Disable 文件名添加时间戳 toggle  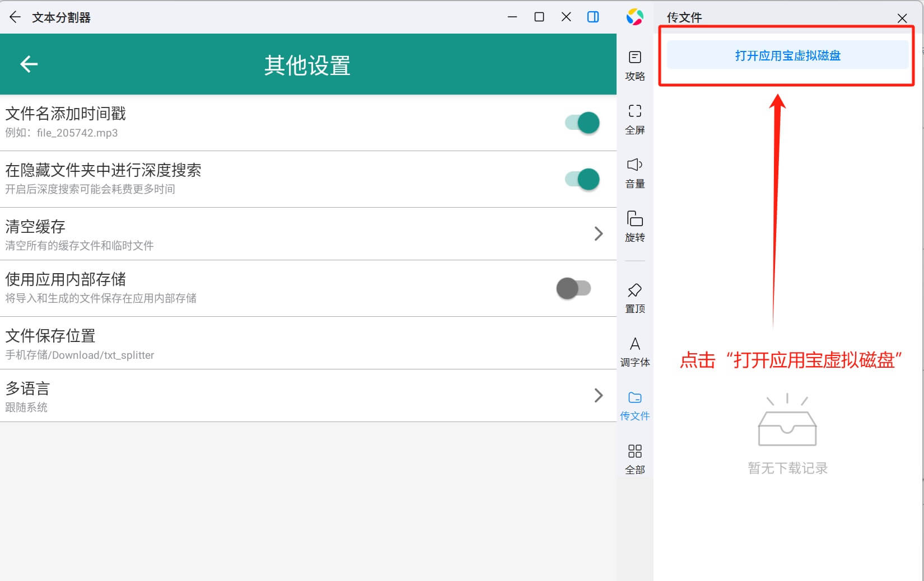[582, 123]
